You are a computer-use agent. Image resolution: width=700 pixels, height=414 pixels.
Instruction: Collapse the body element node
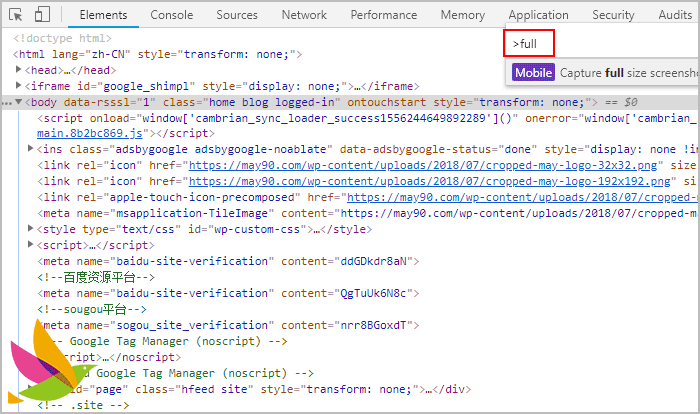[21, 102]
